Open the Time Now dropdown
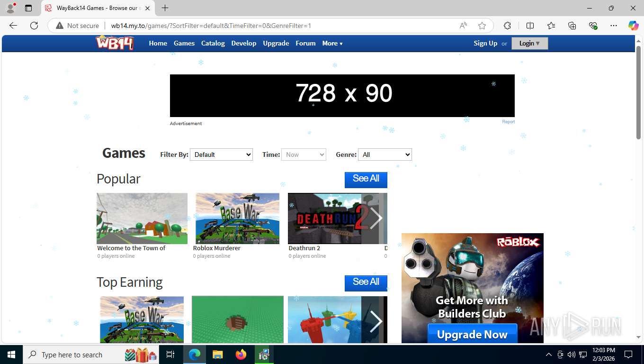 point(304,155)
